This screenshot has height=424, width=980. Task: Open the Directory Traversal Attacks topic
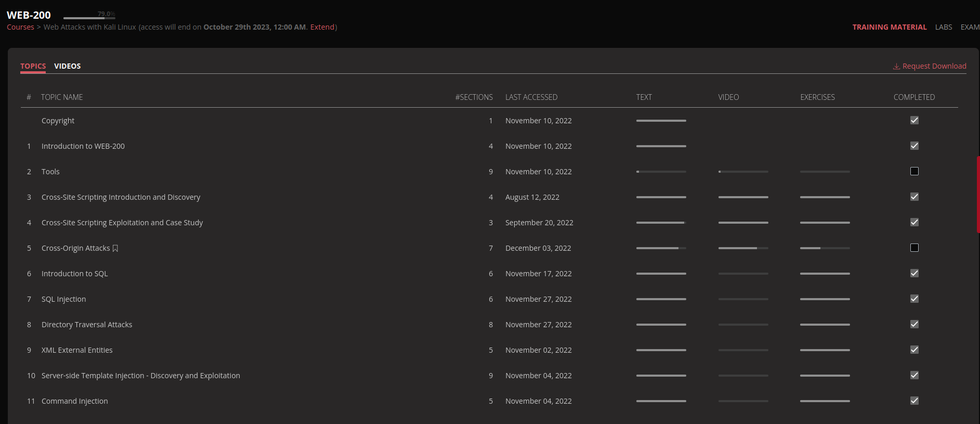point(87,325)
